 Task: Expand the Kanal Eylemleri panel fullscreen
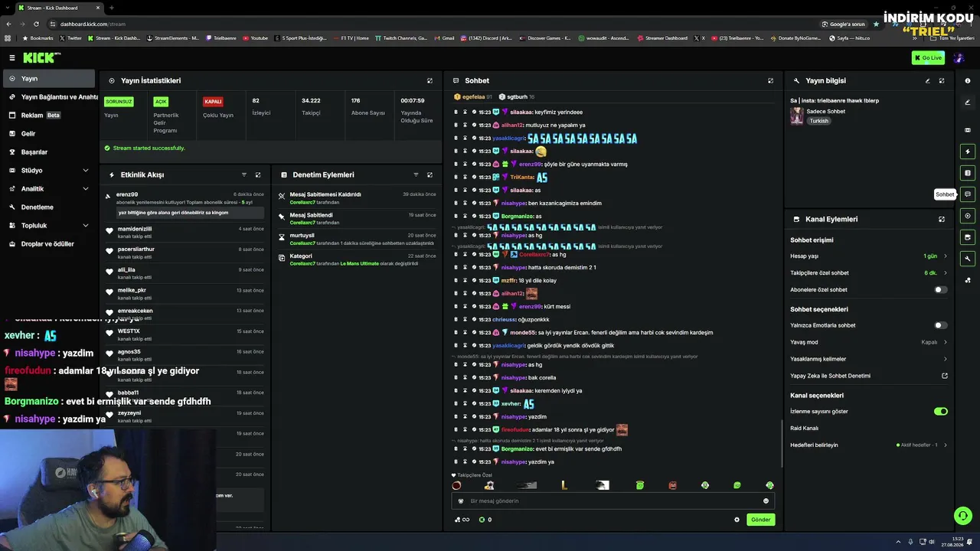(942, 219)
